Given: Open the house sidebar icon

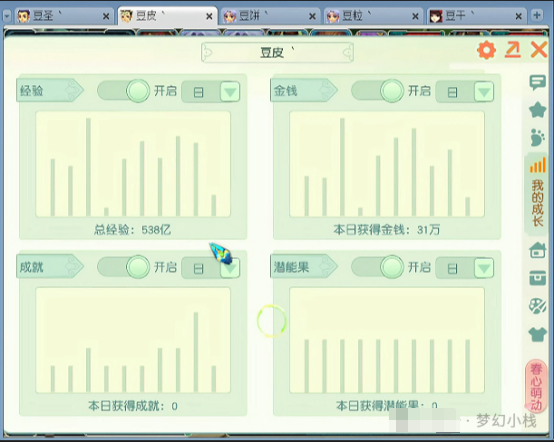Looking at the screenshot, I should tap(537, 250).
